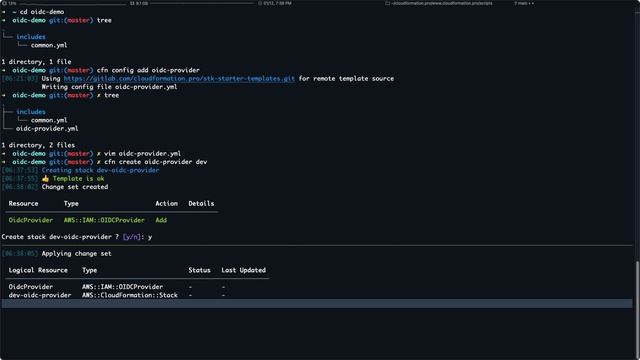Viewport: 640px width, 360px height.
Task: Click the '[y/n]' prompt option text
Action: pos(131,237)
